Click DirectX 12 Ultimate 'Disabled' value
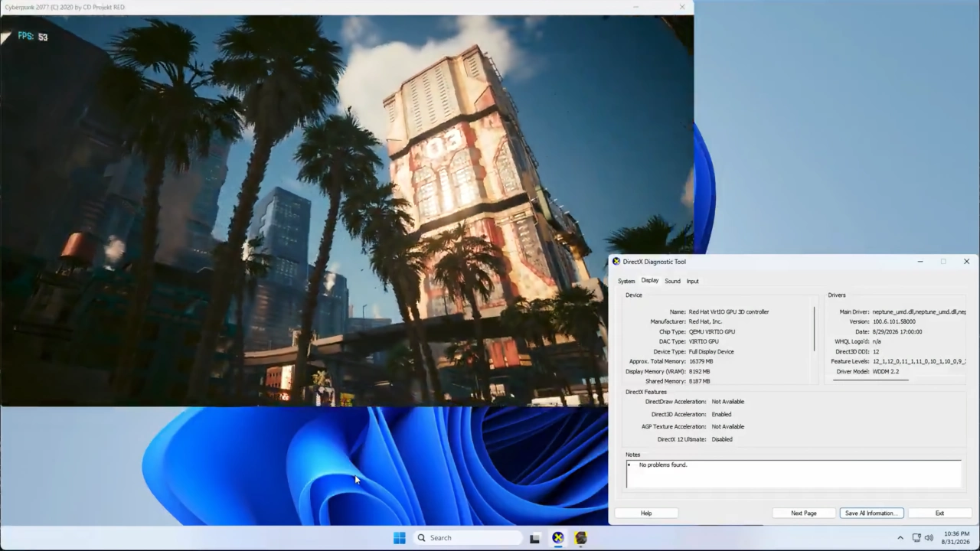980x551 pixels. coord(722,440)
